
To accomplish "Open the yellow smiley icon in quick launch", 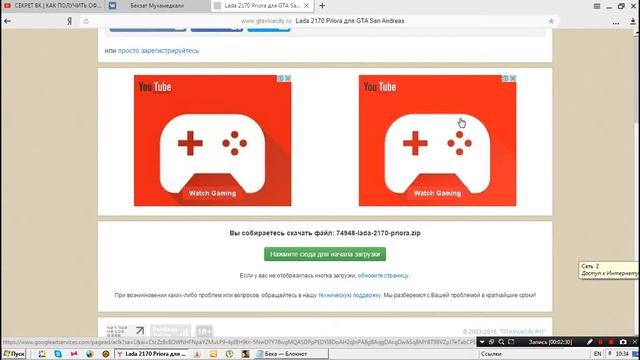I will pyautogui.click(x=105, y=354).
